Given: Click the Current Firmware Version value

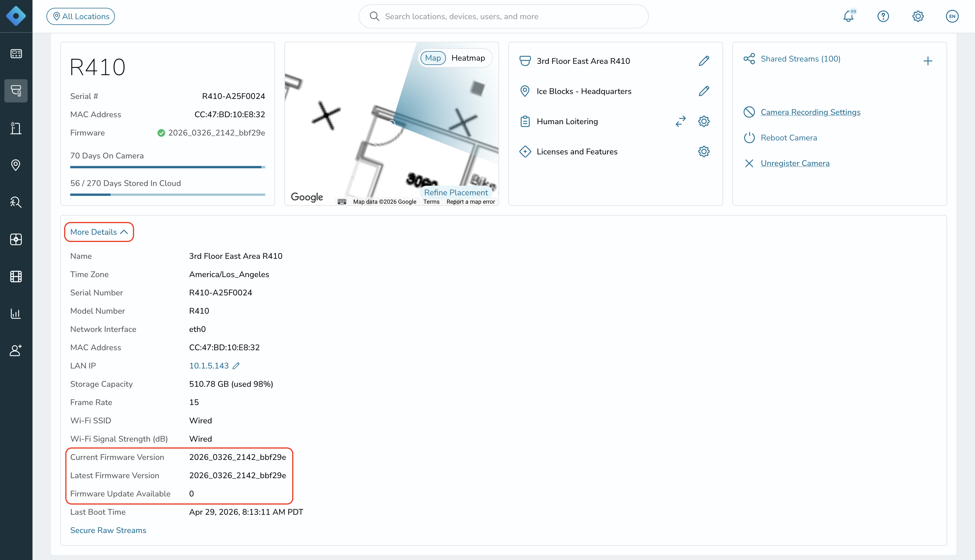Looking at the screenshot, I should (x=238, y=457).
